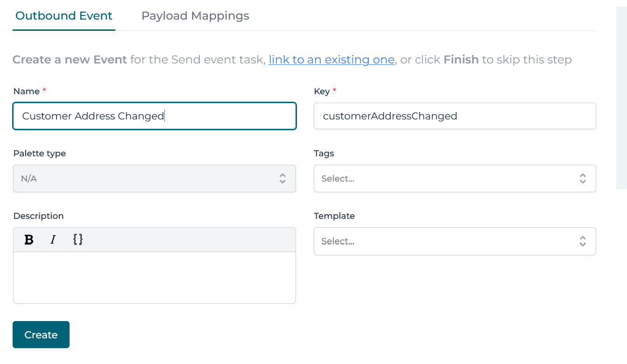Click the Tags field chevron icon

tap(583, 178)
